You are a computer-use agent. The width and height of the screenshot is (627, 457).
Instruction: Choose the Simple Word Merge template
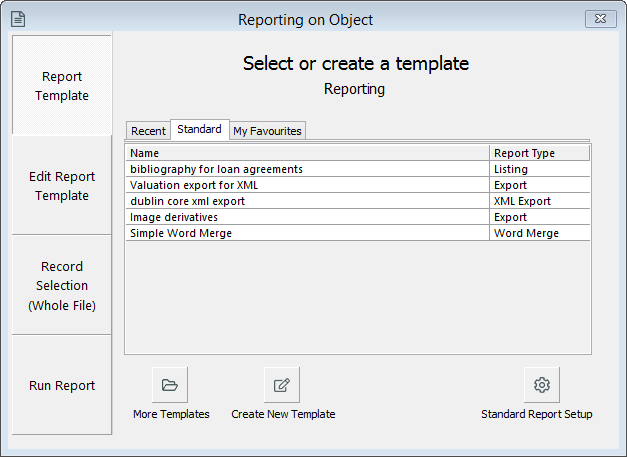click(358, 233)
